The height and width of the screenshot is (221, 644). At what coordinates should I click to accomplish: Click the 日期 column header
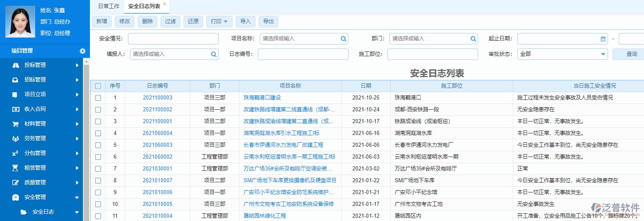tap(366, 86)
